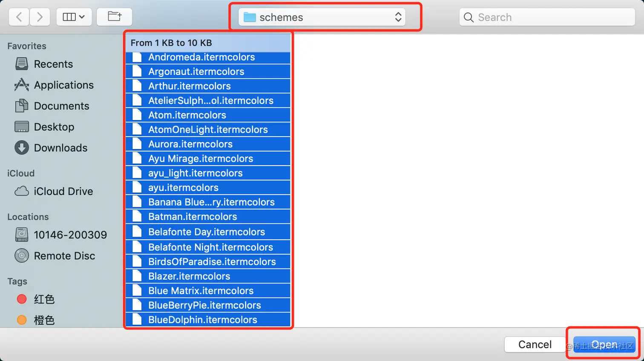Select BlueDolphin.itermcolors file

208,319
